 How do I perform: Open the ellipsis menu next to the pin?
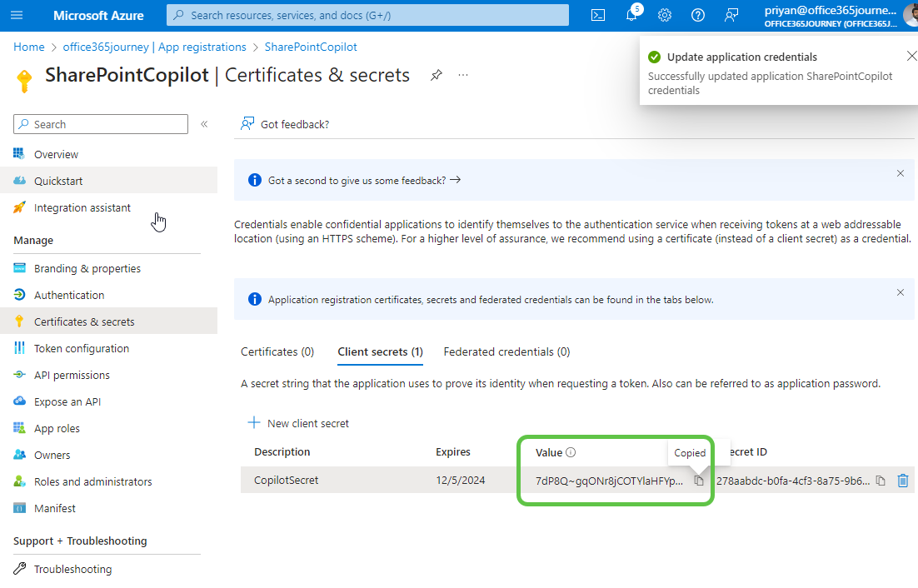click(462, 75)
